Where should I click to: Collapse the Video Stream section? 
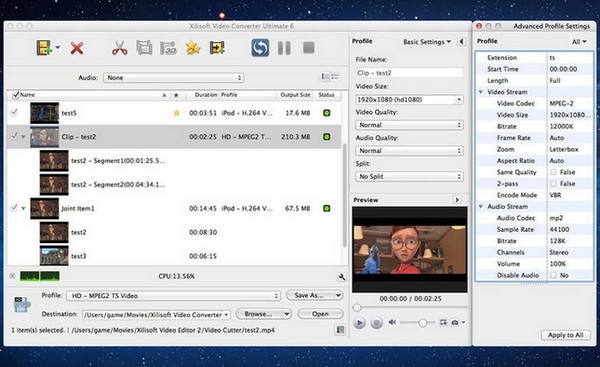pyautogui.click(x=481, y=92)
